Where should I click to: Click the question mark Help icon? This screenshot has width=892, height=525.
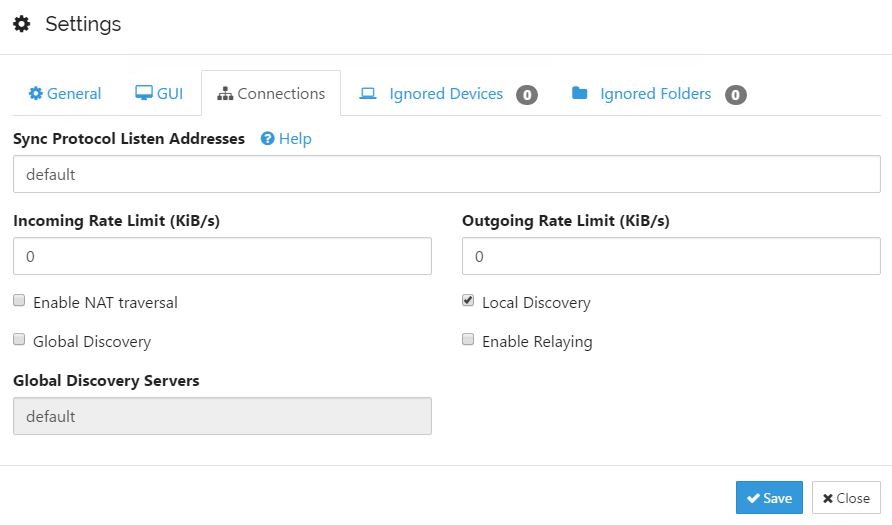coord(267,139)
